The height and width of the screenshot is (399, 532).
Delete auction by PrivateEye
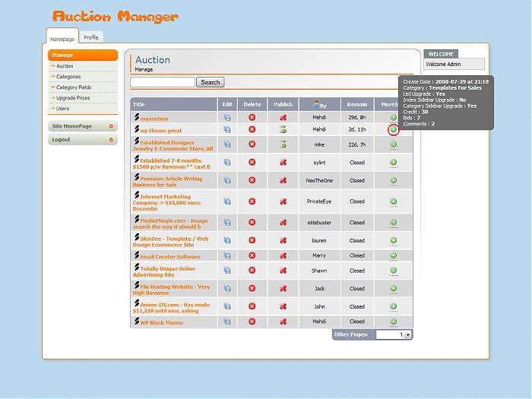click(x=252, y=201)
